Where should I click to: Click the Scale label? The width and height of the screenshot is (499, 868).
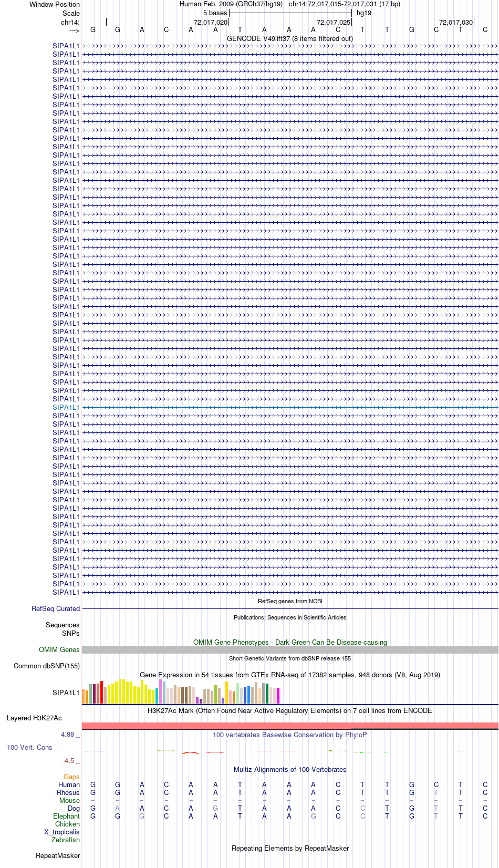(71, 13)
